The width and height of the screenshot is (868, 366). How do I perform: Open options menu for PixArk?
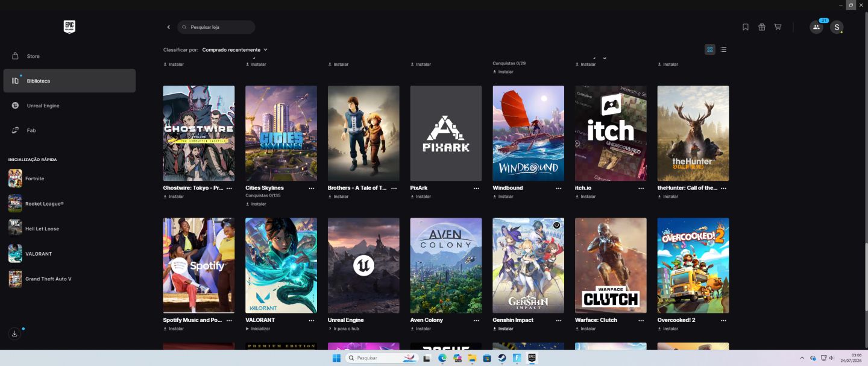tap(476, 188)
